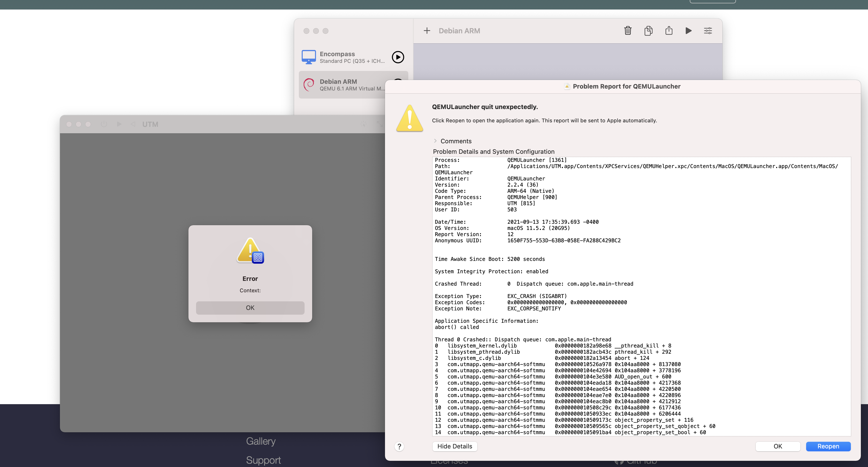Open Debian ARM settings with sliders icon
Screen dimensions: 868x467
pos(708,31)
